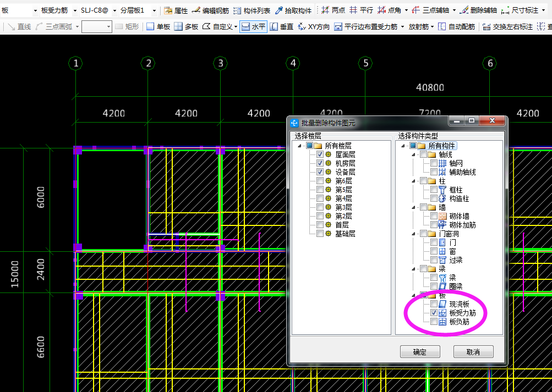Activate the 拾取构件 pick component tool
Screen dimensions: 552x392
[293, 10]
